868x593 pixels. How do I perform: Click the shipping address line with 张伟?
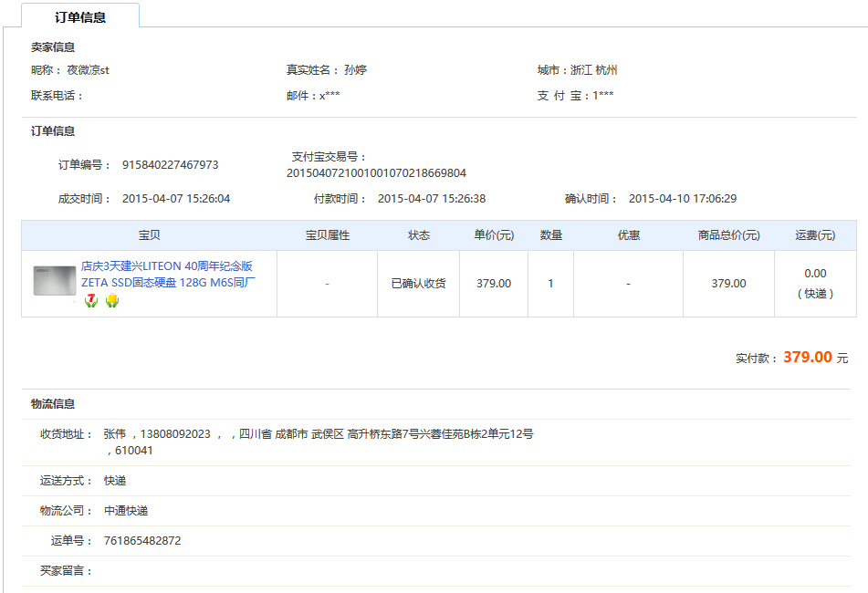pyautogui.click(x=319, y=434)
